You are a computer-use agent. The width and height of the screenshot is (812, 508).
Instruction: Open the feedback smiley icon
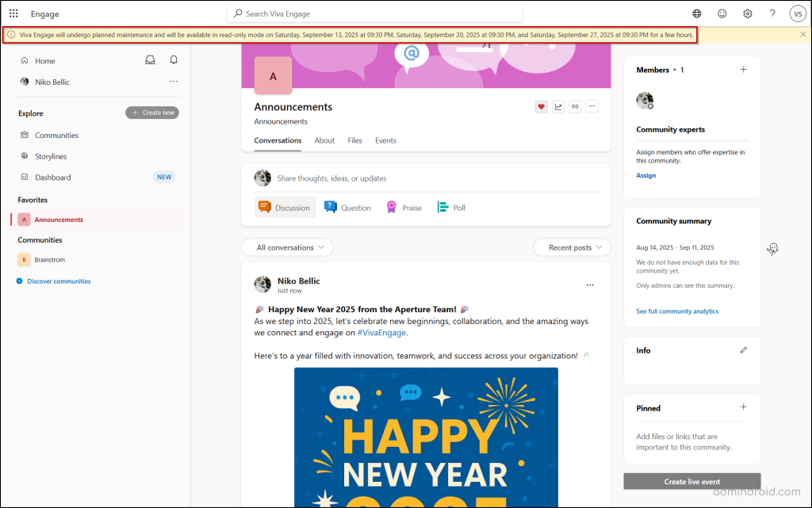(x=722, y=13)
